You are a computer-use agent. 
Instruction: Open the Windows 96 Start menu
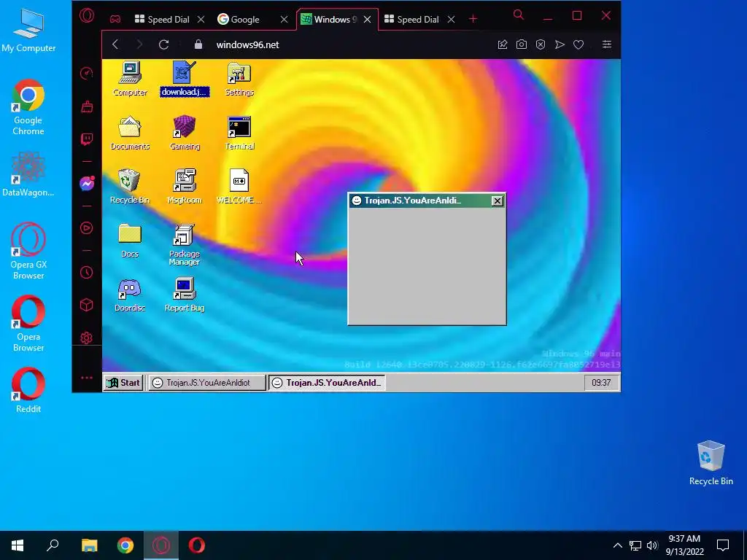click(x=123, y=382)
